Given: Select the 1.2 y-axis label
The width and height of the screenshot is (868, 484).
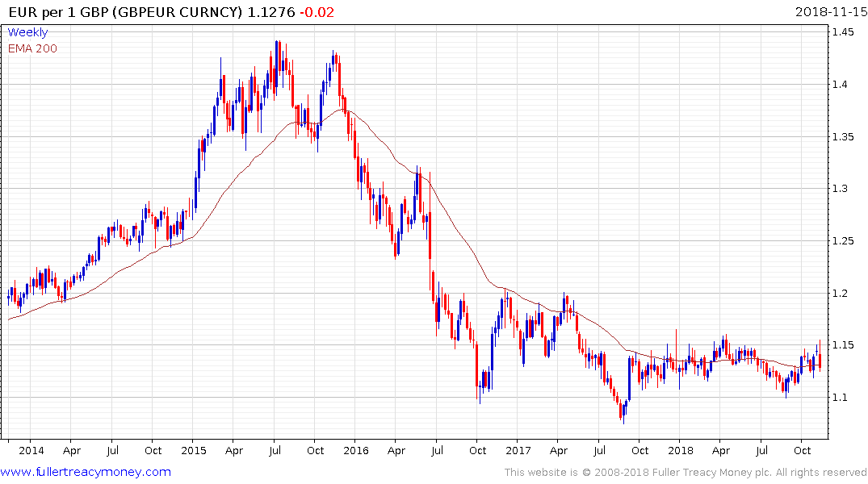Looking at the screenshot, I should pos(840,293).
